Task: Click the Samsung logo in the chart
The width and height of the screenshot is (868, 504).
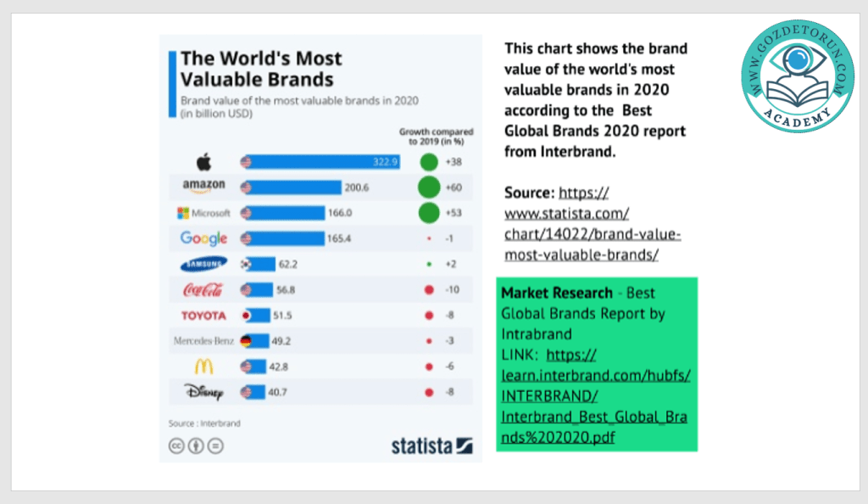Action: pyautogui.click(x=203, y=264)
